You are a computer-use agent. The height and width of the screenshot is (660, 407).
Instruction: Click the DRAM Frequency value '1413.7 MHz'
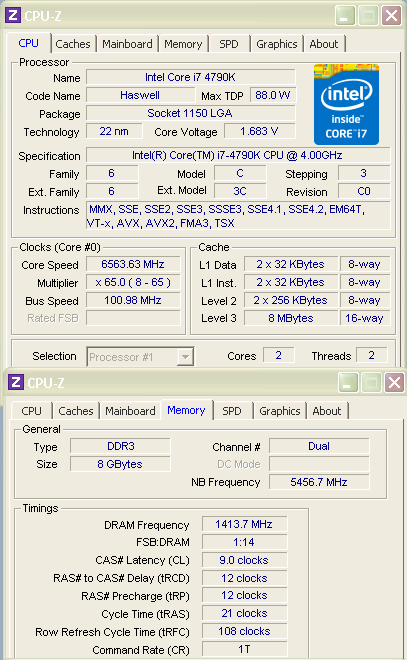tap(244, 524)
